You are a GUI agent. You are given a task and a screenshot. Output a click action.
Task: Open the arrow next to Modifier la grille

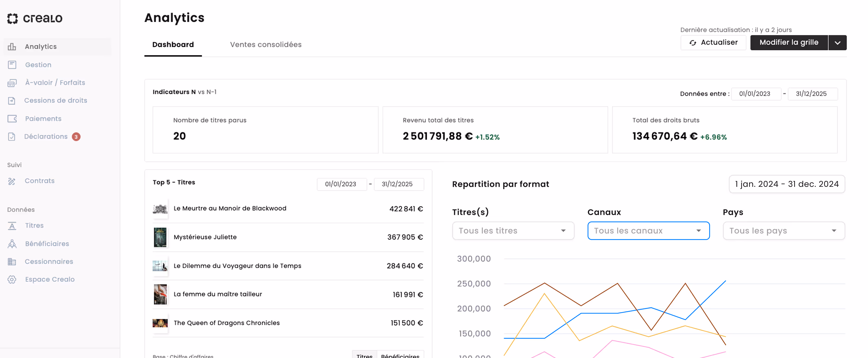(837, 43)
